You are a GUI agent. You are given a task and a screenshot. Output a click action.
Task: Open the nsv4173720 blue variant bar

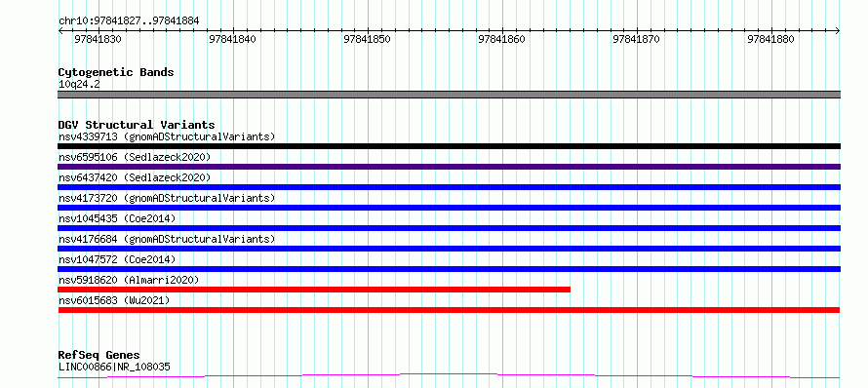click(449, 208)
